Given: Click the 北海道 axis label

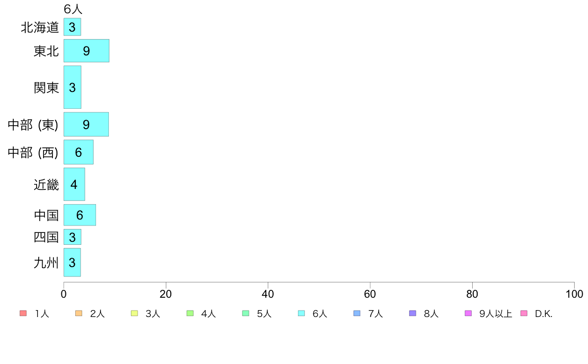Looking at the screenshot, I should (x=40, y=27).
